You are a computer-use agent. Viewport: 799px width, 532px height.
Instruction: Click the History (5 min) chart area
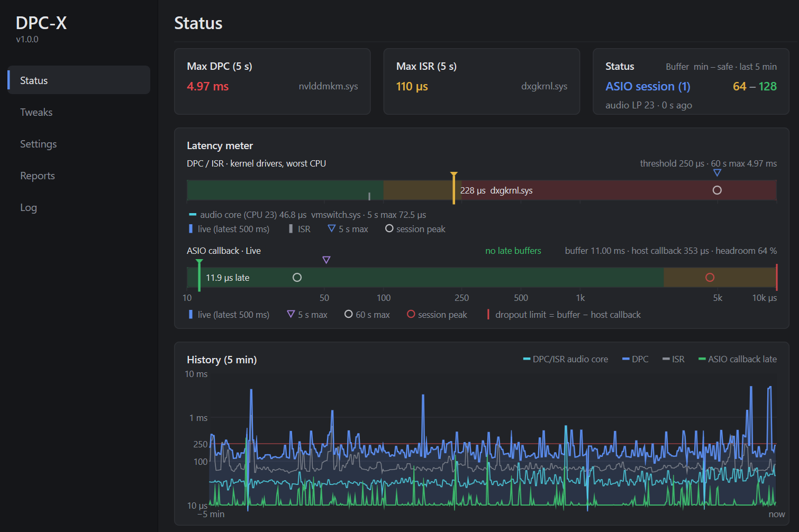coord(493,439)
